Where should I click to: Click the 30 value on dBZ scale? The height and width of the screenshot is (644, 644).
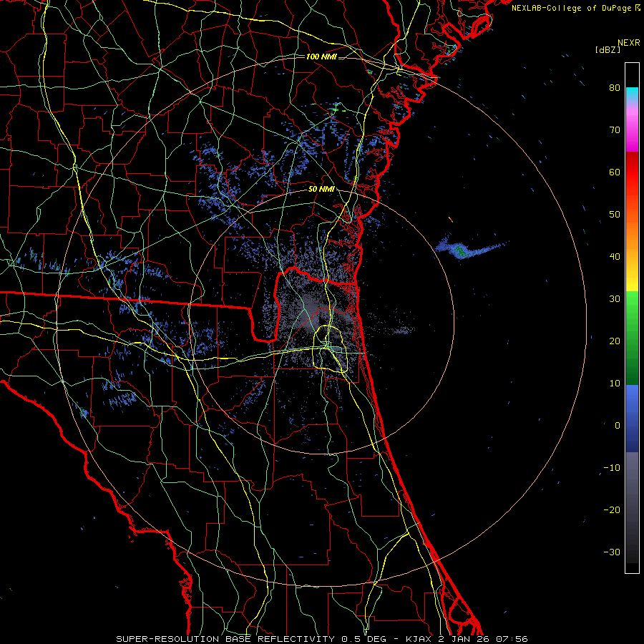coord(615,299)
